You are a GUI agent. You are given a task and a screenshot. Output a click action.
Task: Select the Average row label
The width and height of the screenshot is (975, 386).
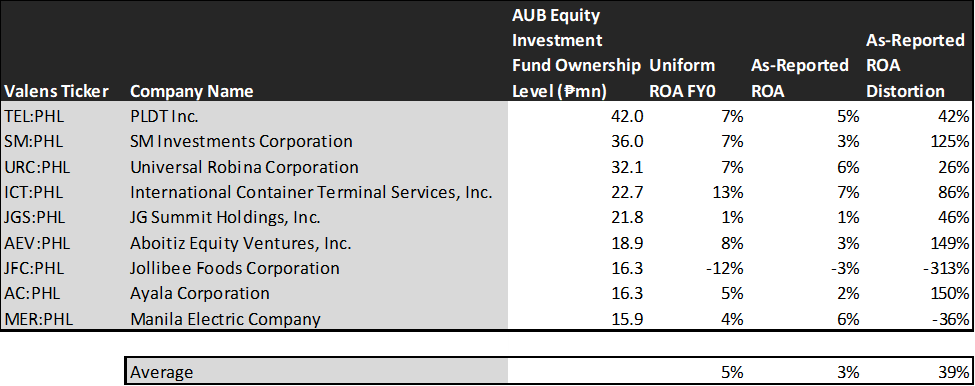click(162, 372)
